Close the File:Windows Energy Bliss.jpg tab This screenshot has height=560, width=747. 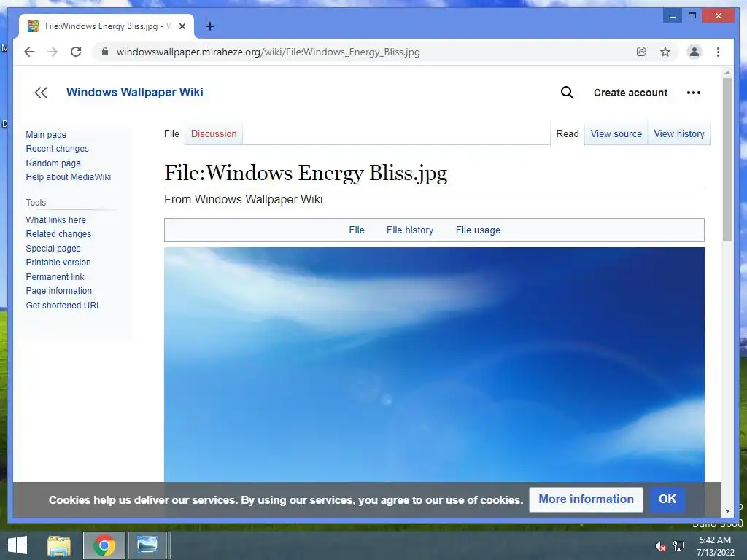182,26
